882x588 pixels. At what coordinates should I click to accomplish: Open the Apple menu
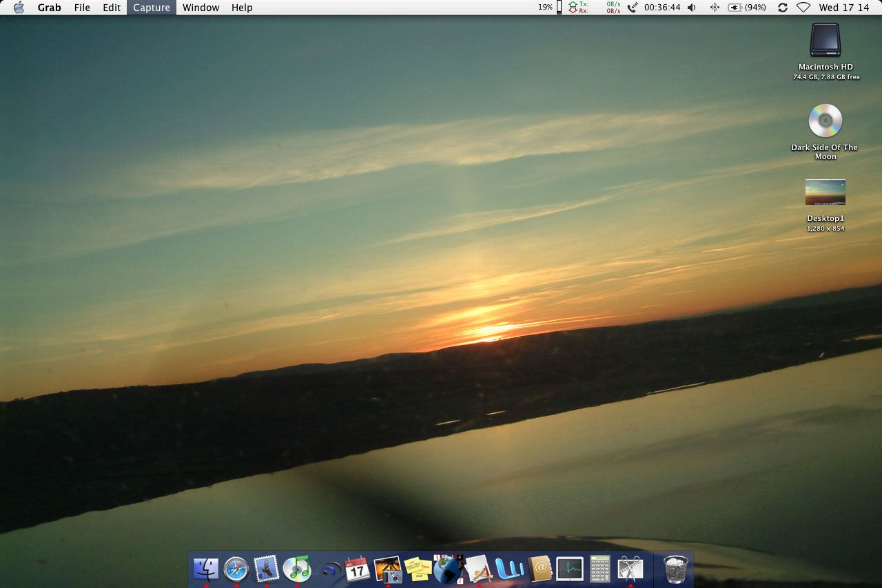19,8
